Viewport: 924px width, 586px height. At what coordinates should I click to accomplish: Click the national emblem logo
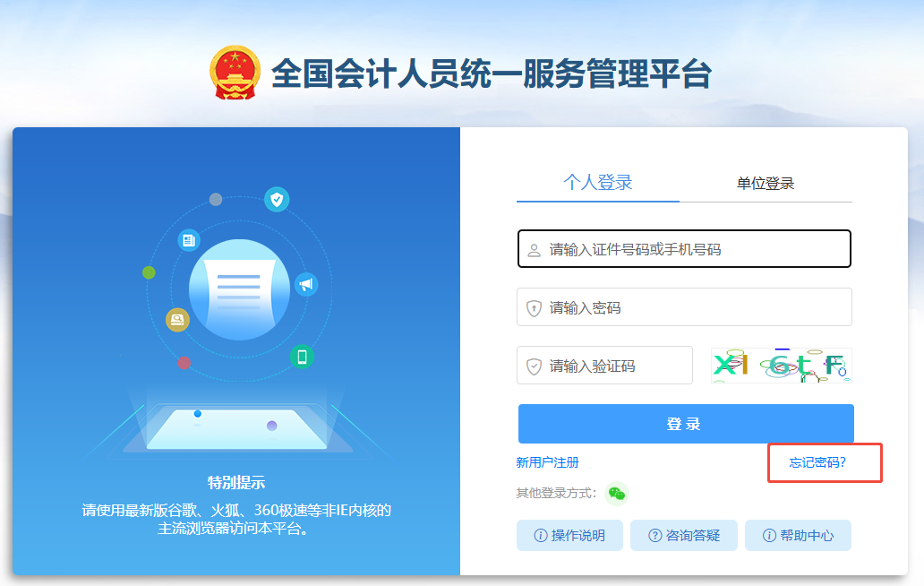click(x=235, y=73)
